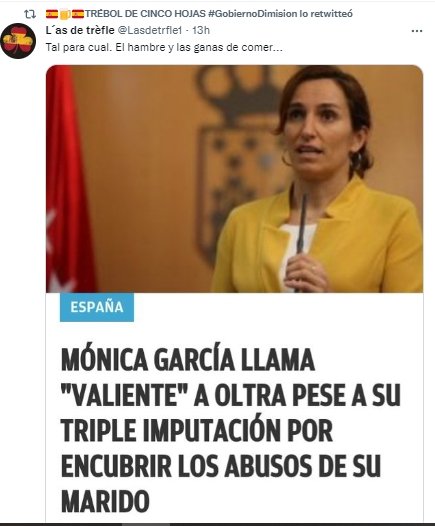Open the MÓNICA GARCÍA headline article
Viewport: 435px width, 526px height.
[x=231, y=431]
